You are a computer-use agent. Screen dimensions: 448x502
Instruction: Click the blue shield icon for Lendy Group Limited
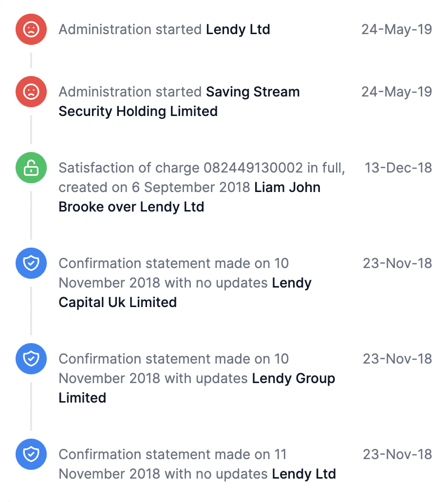[31, 359]
